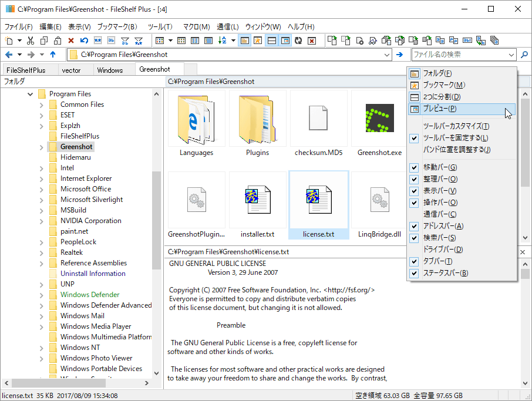
Task: Click the list view icon with blue lines
Action: click(x=208, y=41)
